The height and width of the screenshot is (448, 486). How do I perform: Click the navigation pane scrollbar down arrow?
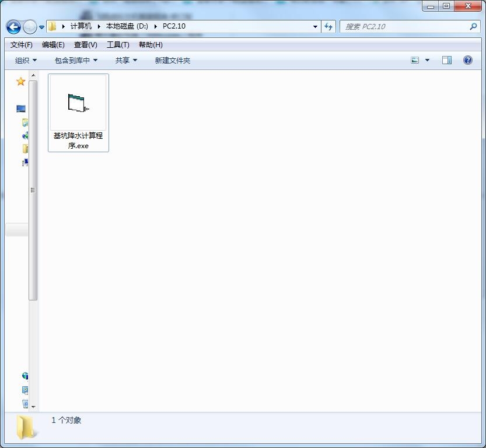tap(33, 407)
